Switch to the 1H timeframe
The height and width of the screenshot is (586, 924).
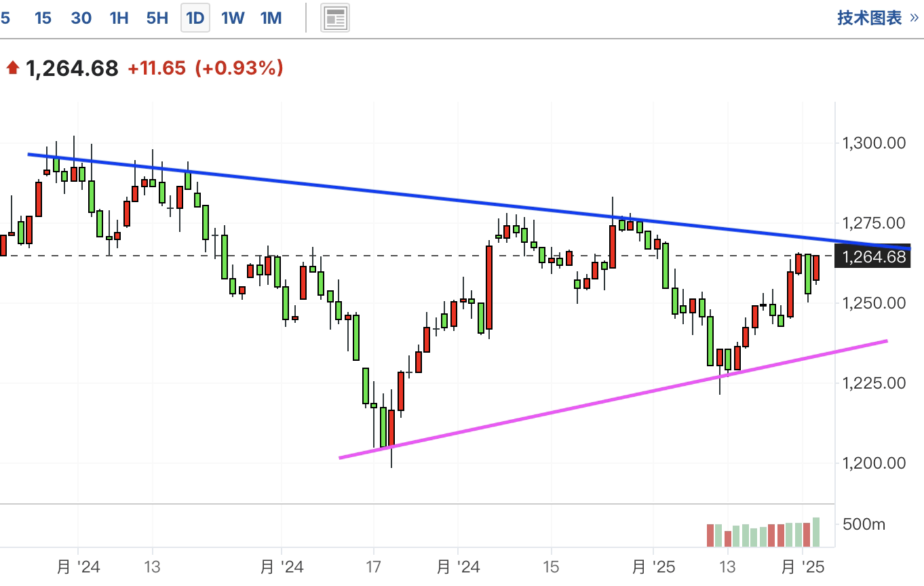click(x=119, y=18)
